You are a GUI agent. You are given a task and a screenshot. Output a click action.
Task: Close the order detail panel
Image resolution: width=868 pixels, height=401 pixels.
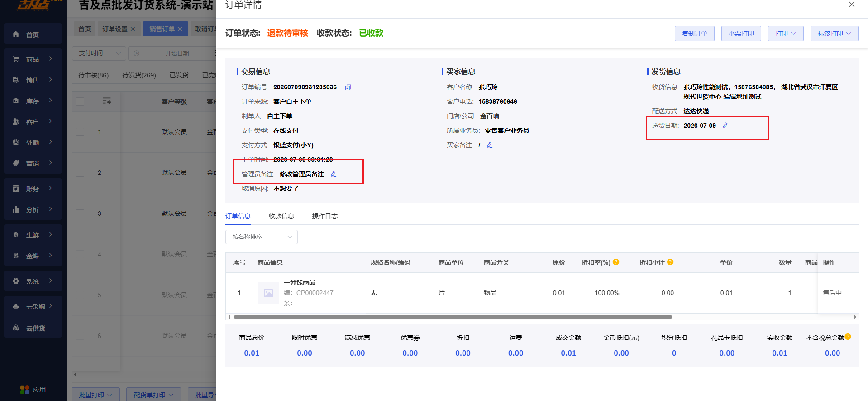[851, 5]
